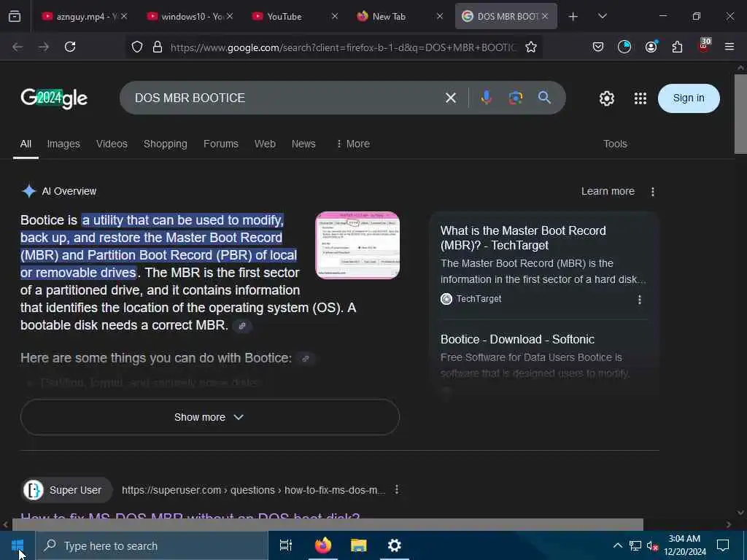Screen dimensions: 747x560
Task: Open notification center
Action: point(723,545)
